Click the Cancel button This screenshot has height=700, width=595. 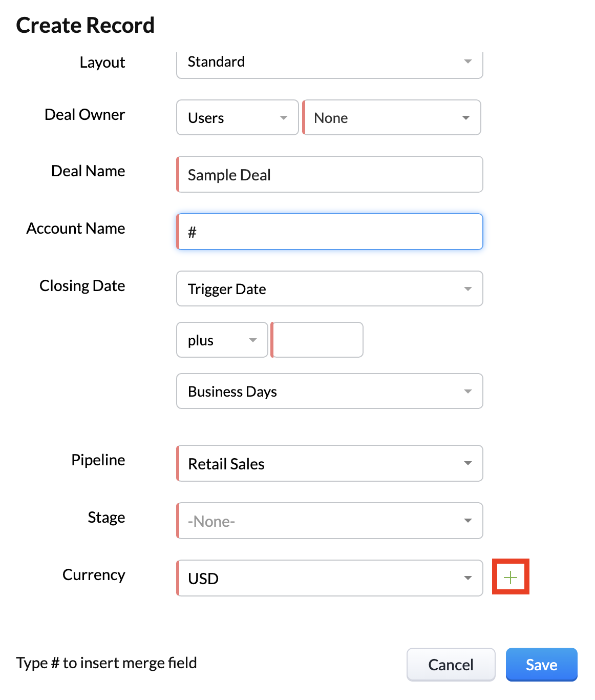(x=451, y=665)
